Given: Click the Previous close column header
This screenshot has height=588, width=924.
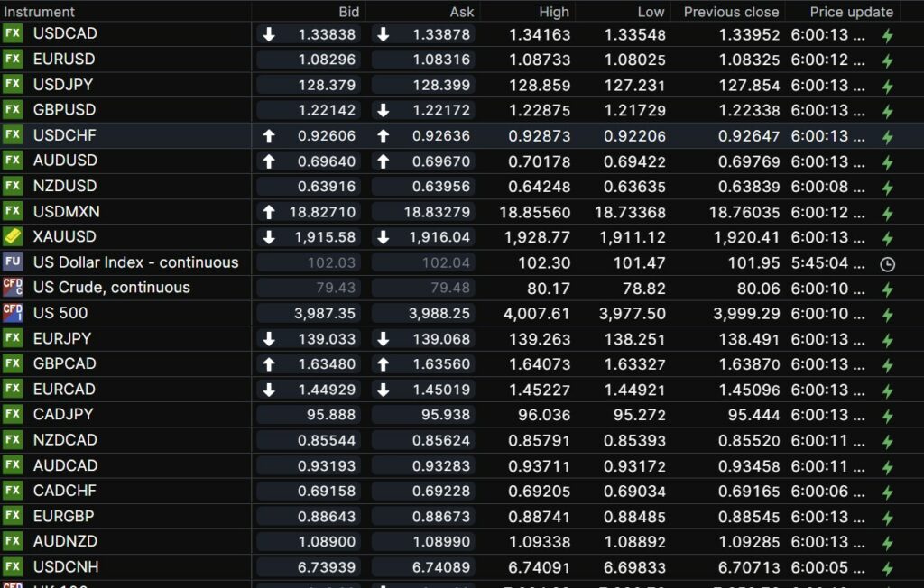Looking at the screenshot, I should point(731,12).
